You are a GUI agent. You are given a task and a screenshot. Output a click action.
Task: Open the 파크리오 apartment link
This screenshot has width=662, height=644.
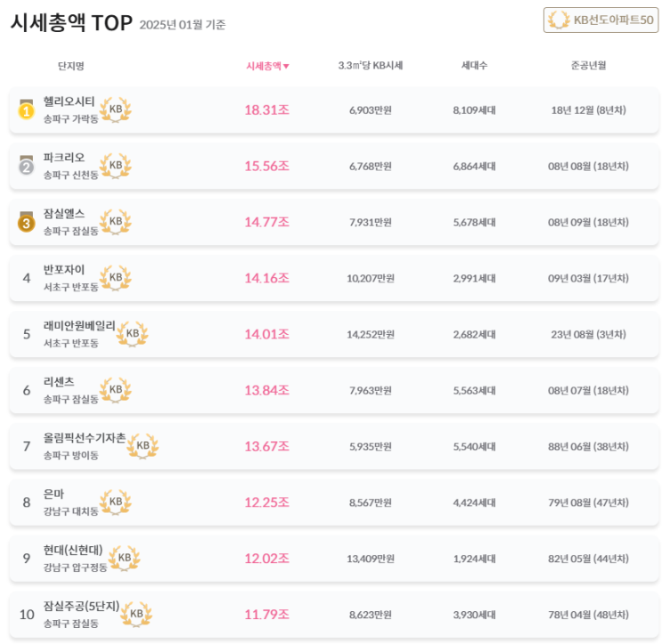point(64,158)
